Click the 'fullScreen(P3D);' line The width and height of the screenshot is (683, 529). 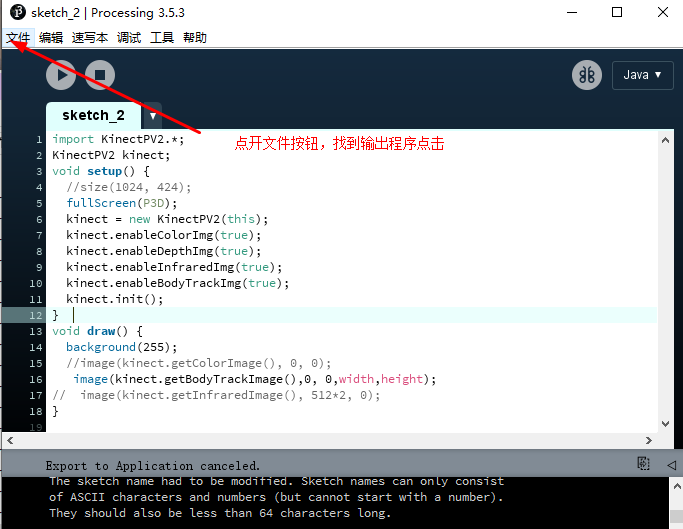(x=122, y=203)
